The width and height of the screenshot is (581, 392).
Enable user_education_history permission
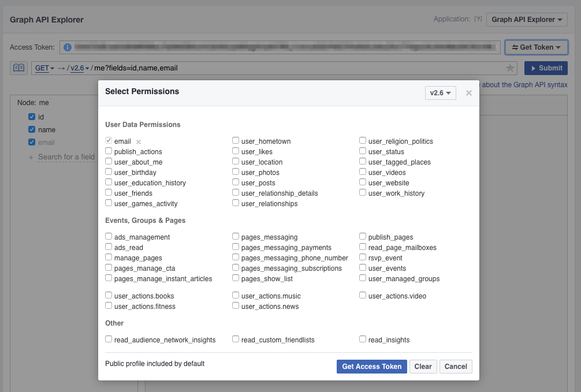pyautogui.click(x=109, y=182)
